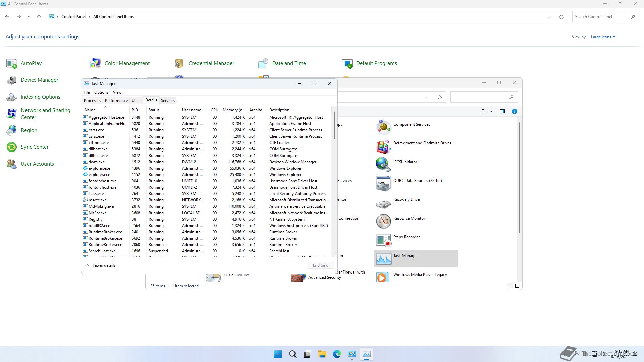This screenshot has width=644, height=362.
Task: Select lsass.exe process row
Action: coord(206,194)
